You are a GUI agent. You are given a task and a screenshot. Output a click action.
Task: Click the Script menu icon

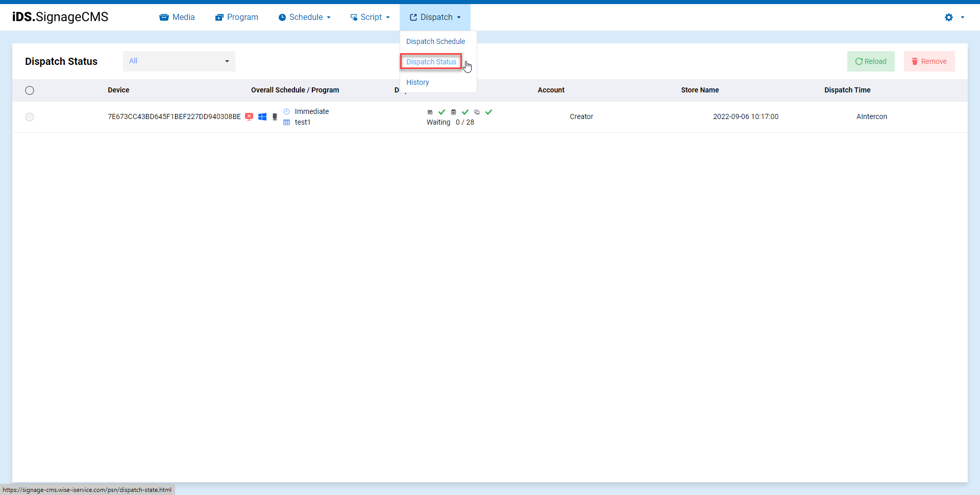pyautogui.click(x=354, y=17)
